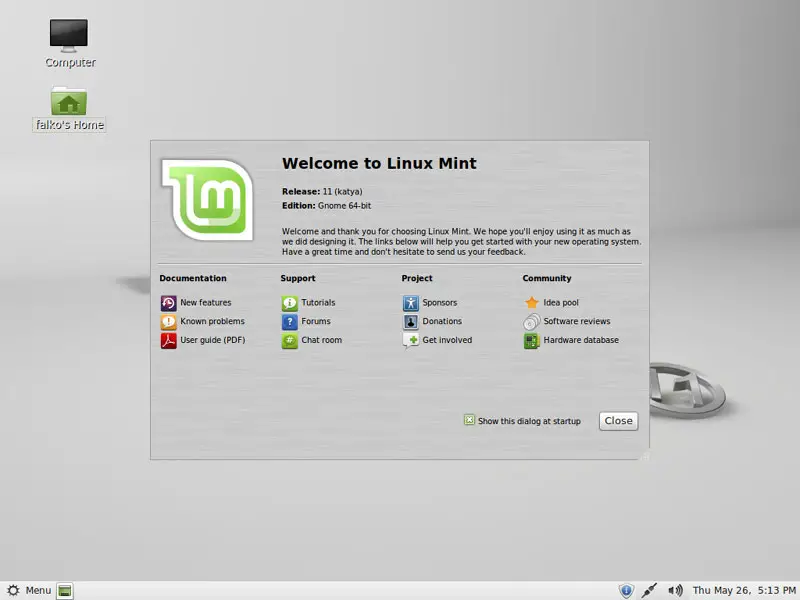The height and width of the screenshot is (600, 800).
Task: Click the Support section heading
Action: point(298,279)
